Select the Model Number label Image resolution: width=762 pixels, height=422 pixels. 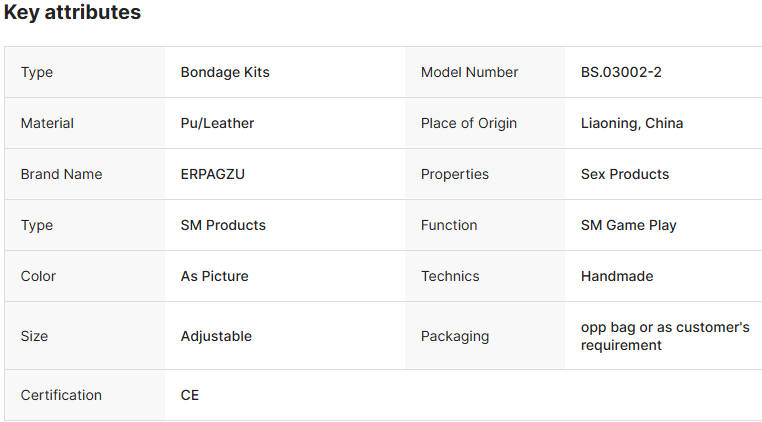point(469,72)
